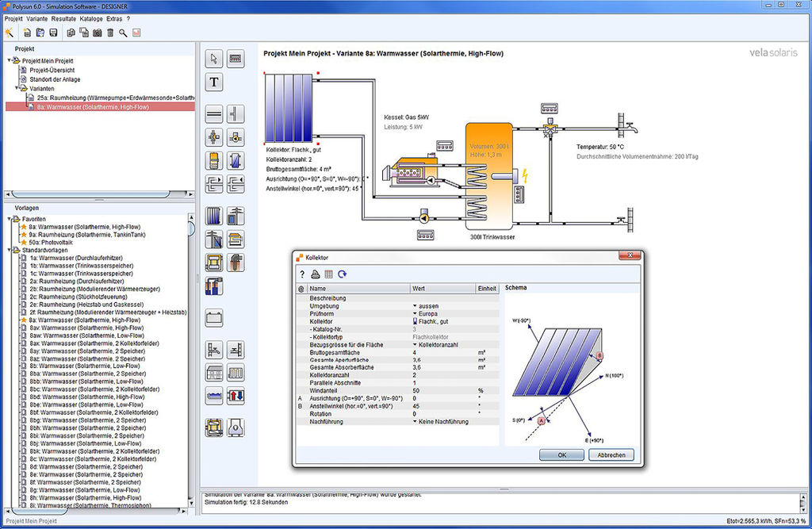Viewport: 812px width, 529px height.
Task: Open the Resultate menu
Action: click(63, 19)
